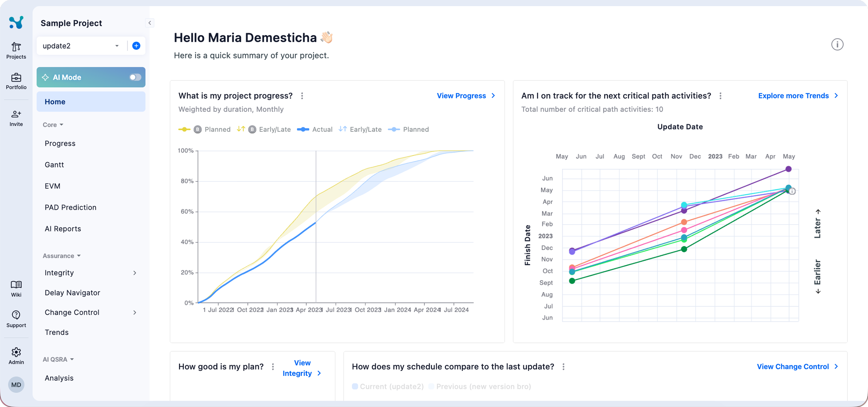The width and height of the screenshot is (868, 407).
Task: Toggle the AI Mode switch
Action: point(135,77)
